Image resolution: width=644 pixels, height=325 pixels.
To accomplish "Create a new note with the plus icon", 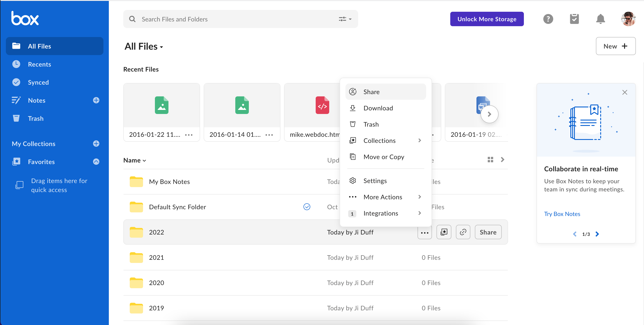I will click(96, 100).
